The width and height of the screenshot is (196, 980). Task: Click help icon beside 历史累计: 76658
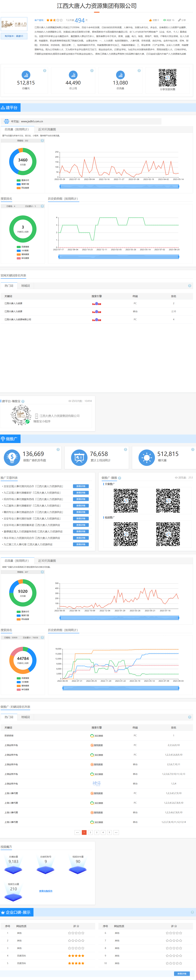pos(42,638)
